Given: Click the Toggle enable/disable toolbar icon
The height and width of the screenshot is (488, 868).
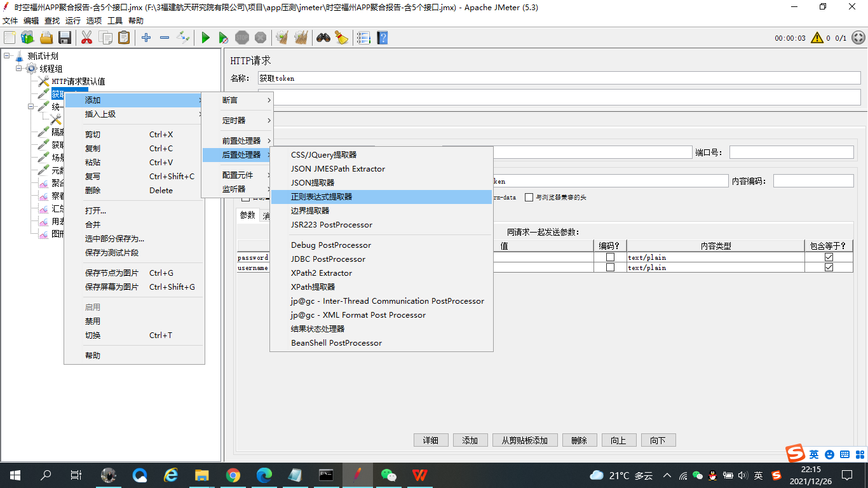Looking at the screenshot, I should 183,38.
